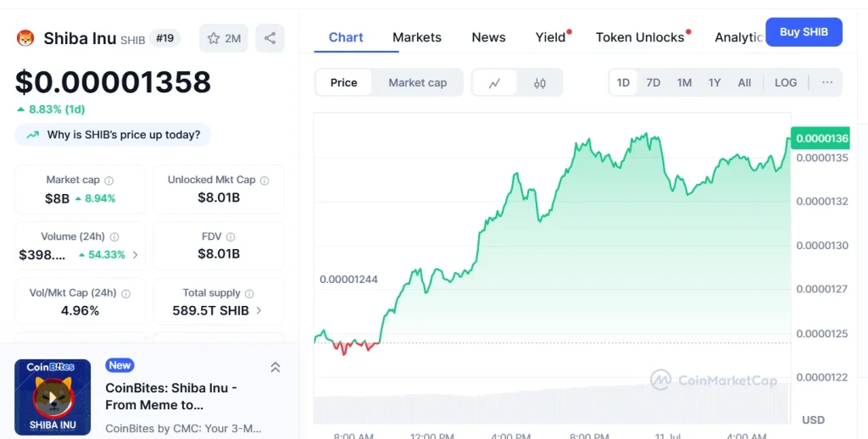Click the Shiba Inu coin logo
The height and width of the screenshot is (439, 868).
[x=25, y=38]
